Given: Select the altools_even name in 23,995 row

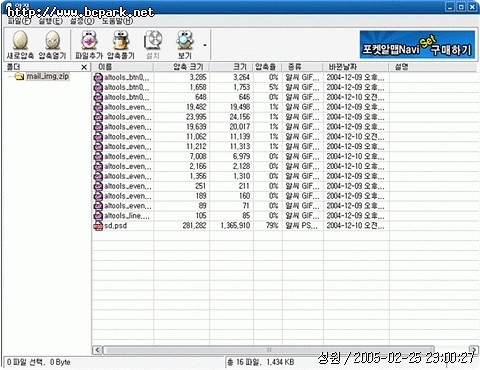Looking at the screenshot, I should [x=128, y=117].
